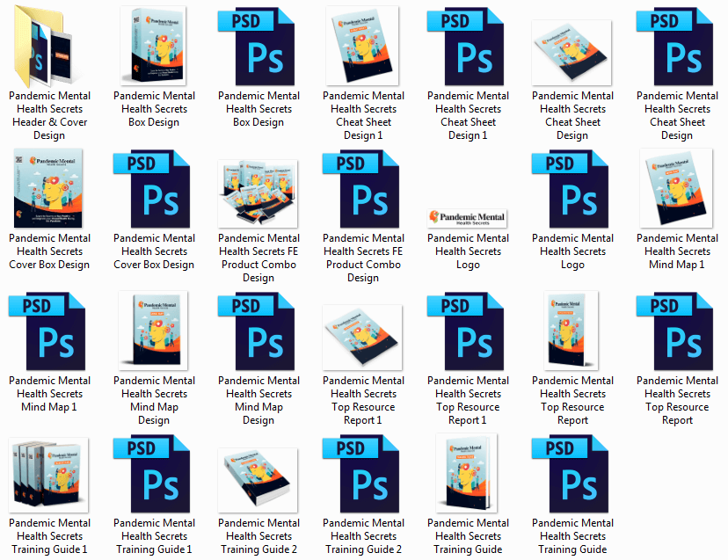Select the Cover Box Design PSD icon
Image resolution: width=728 pixels, height=560 pixels.
(152, 188)
